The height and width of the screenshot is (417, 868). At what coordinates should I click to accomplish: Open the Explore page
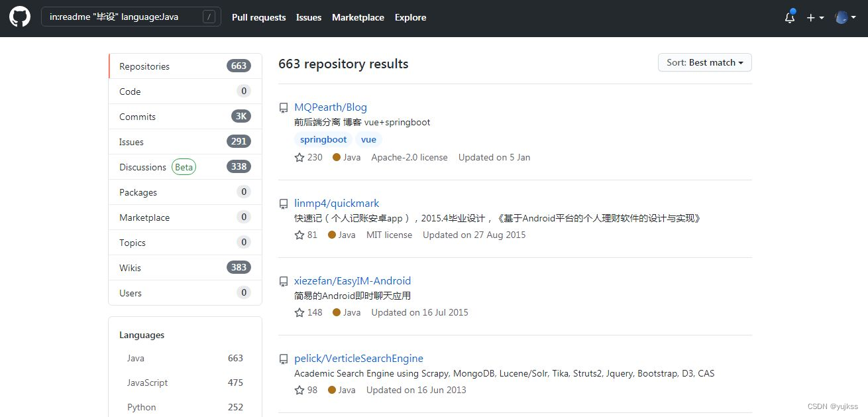pyautogui.click(x=410, y=17)
